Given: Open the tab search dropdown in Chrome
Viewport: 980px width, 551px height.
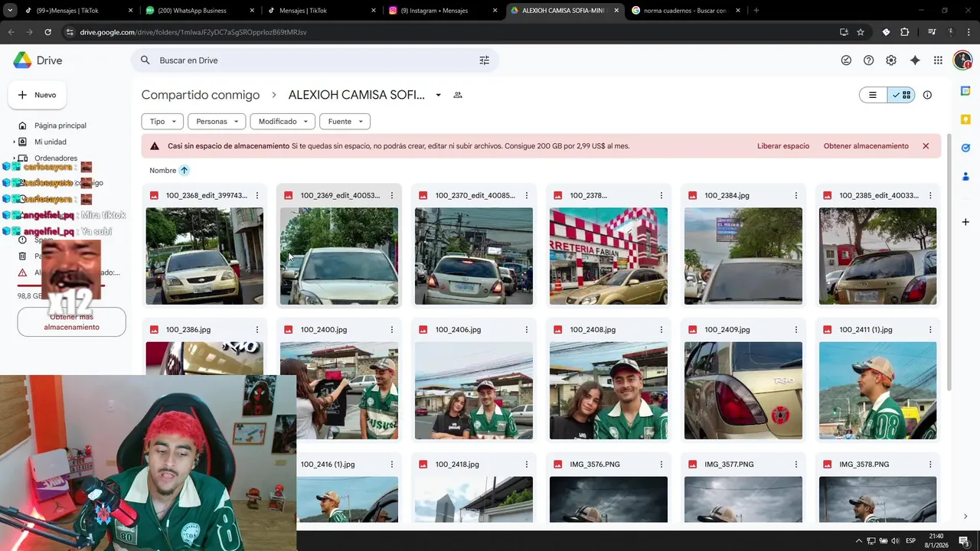Looking at the screenshot, I should pyautogui.click(x=10, y=11).
